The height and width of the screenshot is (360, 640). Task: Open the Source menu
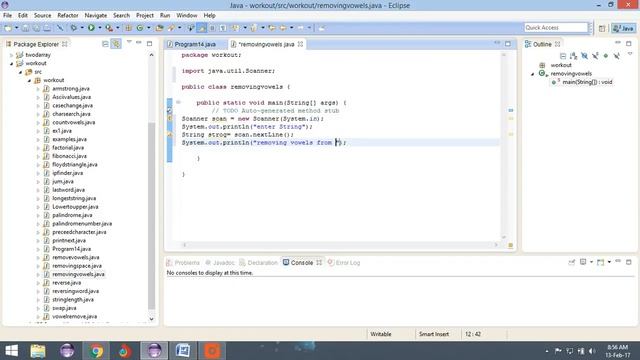42,15
